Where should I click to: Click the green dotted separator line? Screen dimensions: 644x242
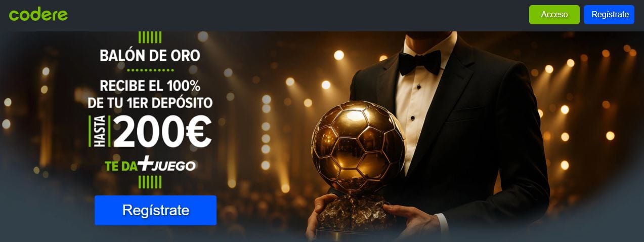pos(150,70)
